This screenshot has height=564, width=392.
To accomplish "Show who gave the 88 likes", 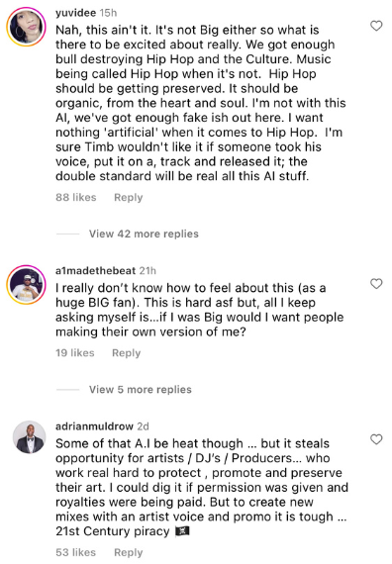I will click(x=76, y=198).
